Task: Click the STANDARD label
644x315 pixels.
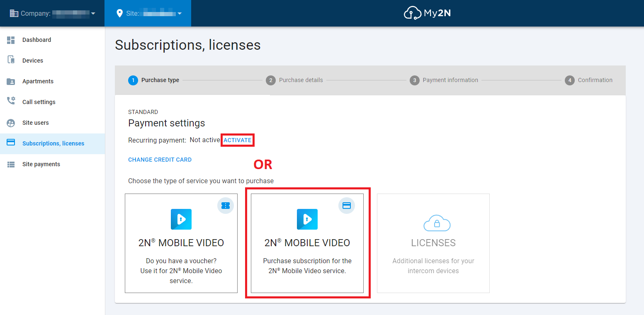Action: pyautogui.click(x=143, y=112)
